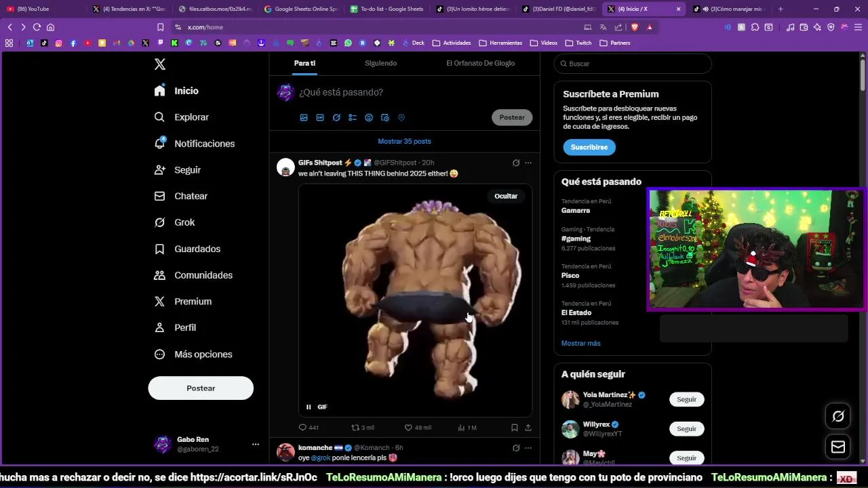This screenshot has width=868, height=488.
Task: Open floating Grok button at bottom right
Action: [x=838, y=416]
